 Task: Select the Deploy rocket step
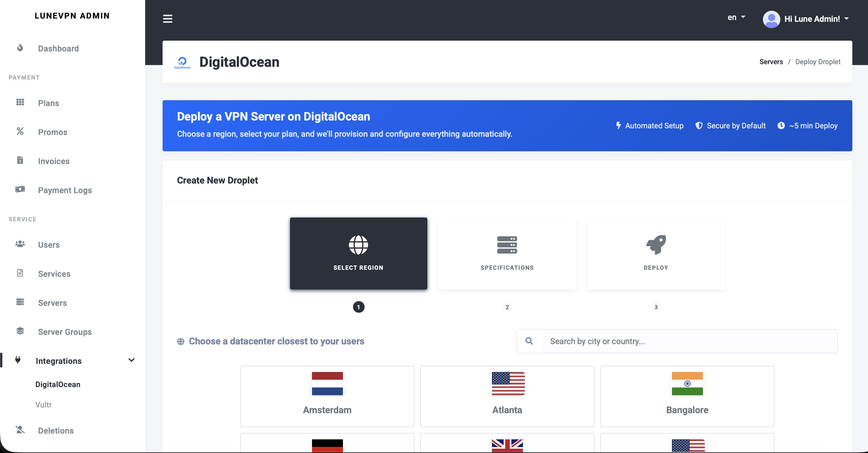pos(655,254)
